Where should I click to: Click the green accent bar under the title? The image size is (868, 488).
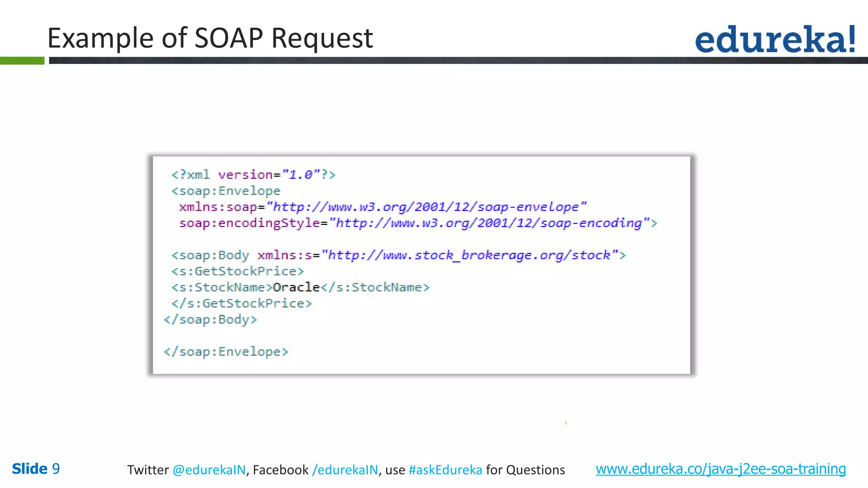pyautogui.click(x=22, y=61)
